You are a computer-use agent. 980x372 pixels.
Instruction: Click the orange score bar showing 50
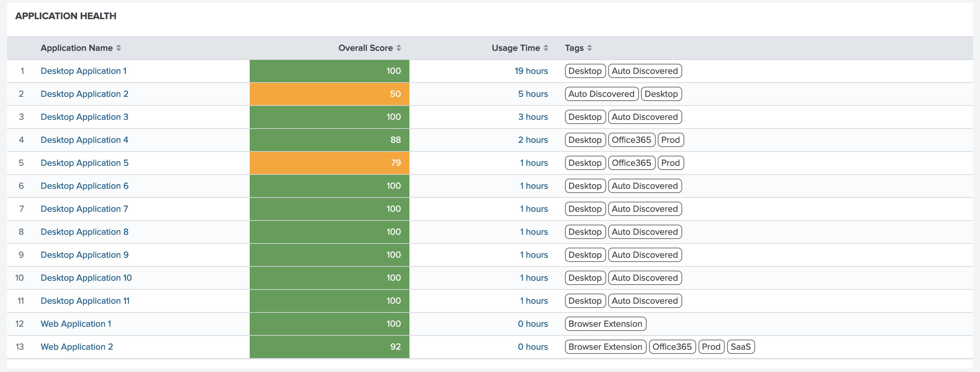(330, 94)
